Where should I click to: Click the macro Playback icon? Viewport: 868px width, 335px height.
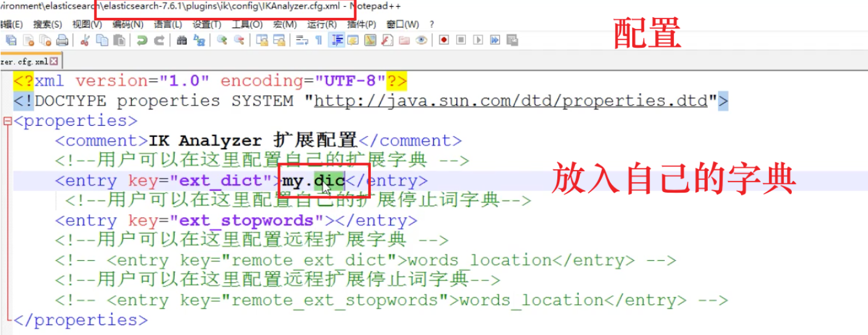click(x=478, y=40)
